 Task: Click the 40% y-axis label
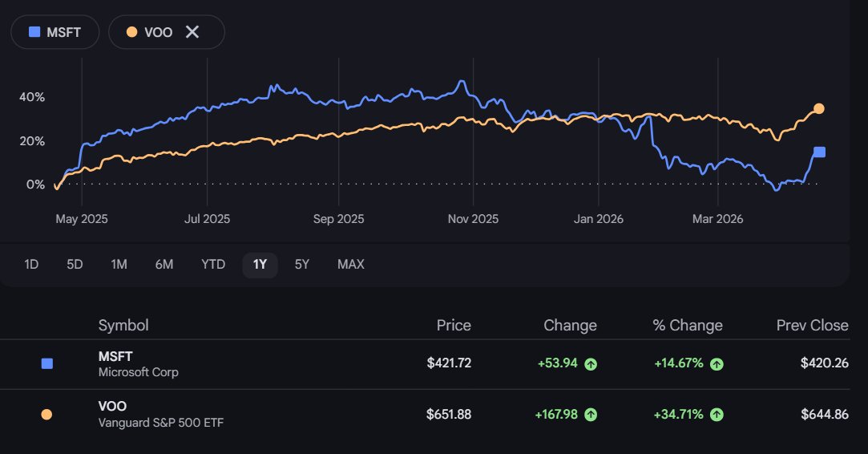click(32, 97)
